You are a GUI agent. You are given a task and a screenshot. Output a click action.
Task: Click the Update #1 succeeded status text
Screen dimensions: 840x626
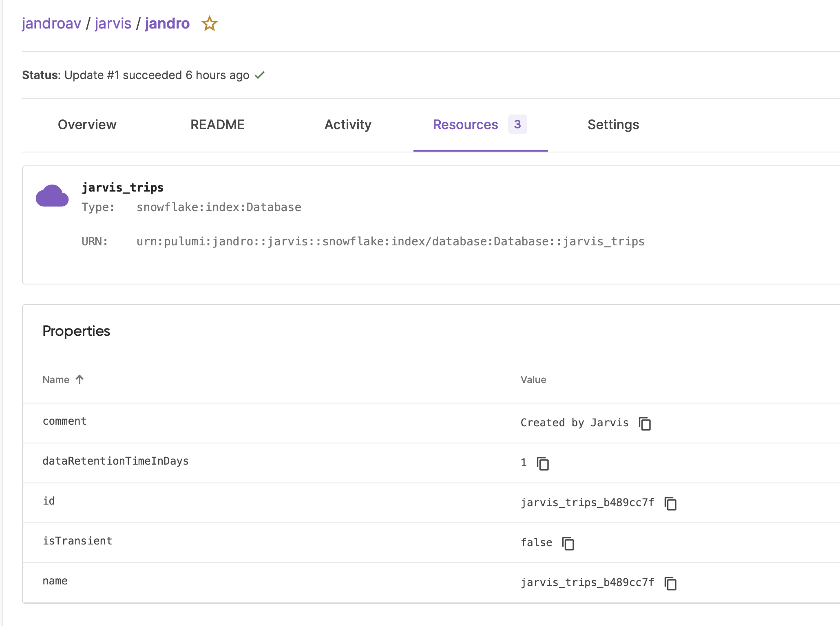pyautogui.click(x=157, y=75)
